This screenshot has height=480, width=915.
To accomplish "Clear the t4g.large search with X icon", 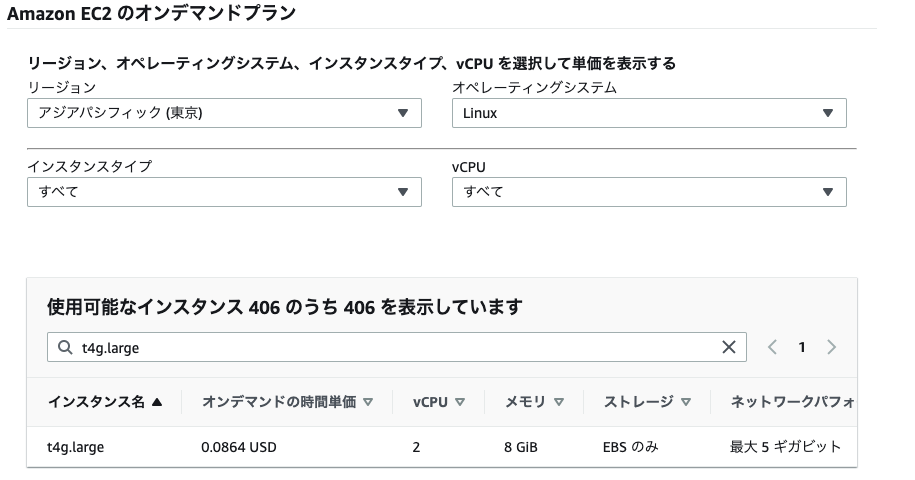I will point(728,347).
